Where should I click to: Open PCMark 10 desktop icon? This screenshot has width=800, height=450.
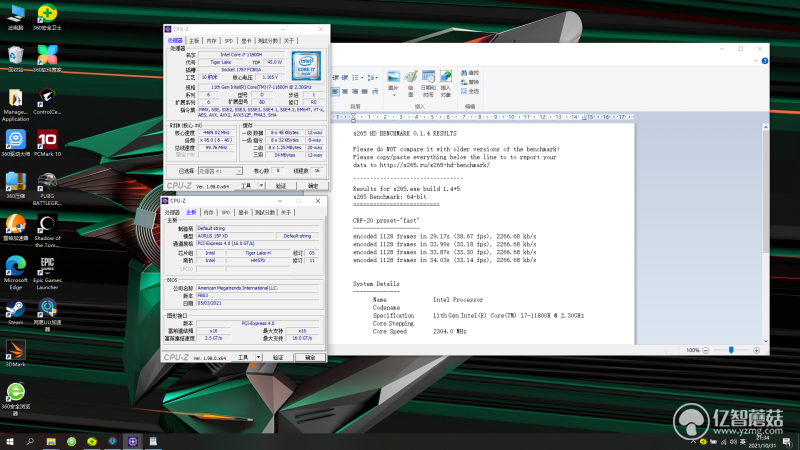click(47, 143)
